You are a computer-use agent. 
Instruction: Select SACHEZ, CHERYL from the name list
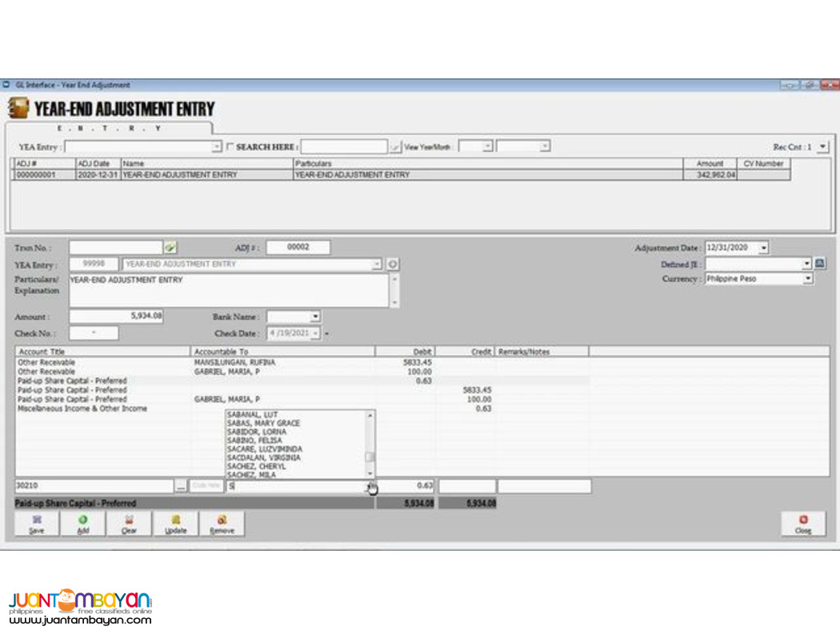[256, 466]
